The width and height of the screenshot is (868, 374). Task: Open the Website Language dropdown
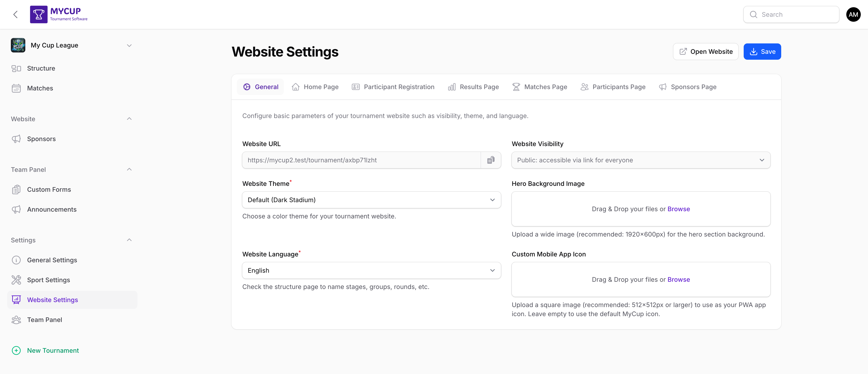pyautogui.click(x=371, y=270)
